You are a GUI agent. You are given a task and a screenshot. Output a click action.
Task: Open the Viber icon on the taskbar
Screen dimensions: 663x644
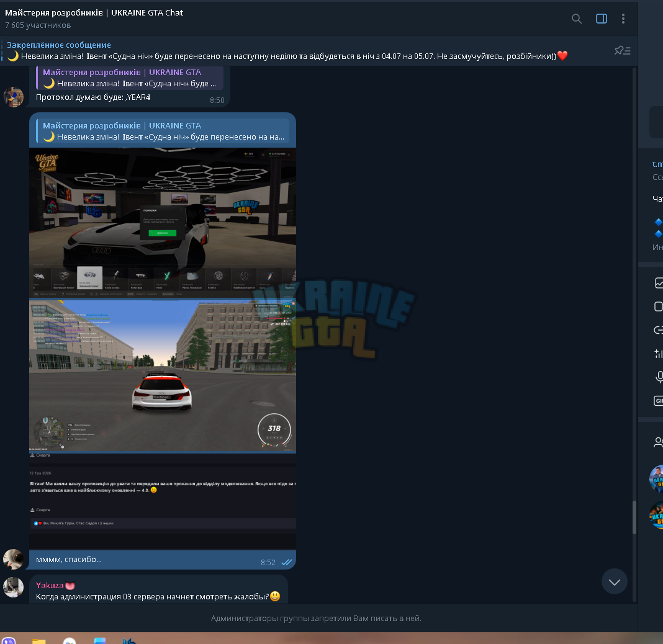[9, 641]
